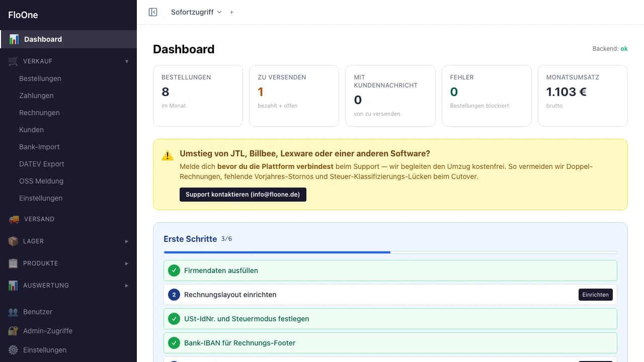Screen dimensions: 644x362
Task: Click the warning triangle icon in yellow banner
Action: pos(168,156)
